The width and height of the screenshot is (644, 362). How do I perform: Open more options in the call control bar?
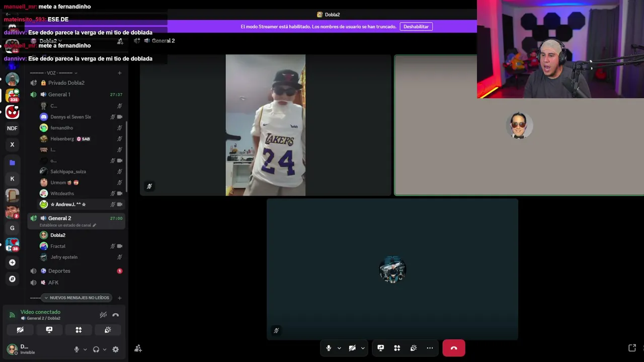pos(430,348)
